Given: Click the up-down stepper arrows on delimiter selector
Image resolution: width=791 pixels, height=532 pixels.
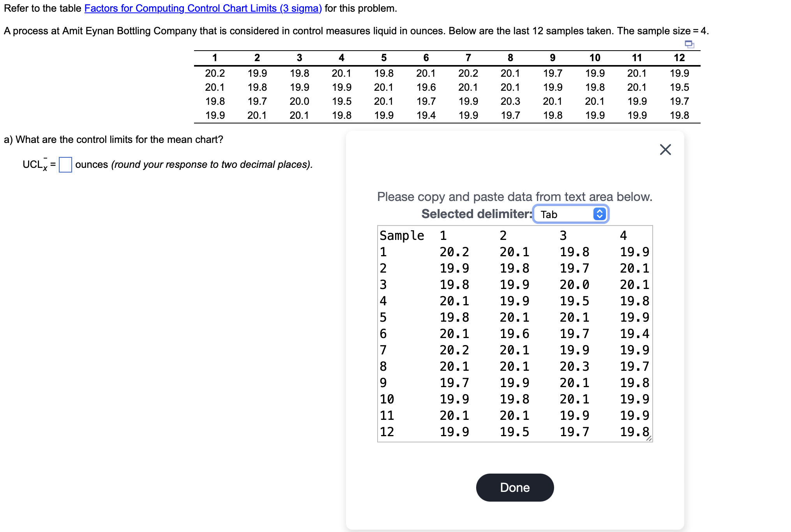Looking at the screenshot, I should click(x=599, y=214).
